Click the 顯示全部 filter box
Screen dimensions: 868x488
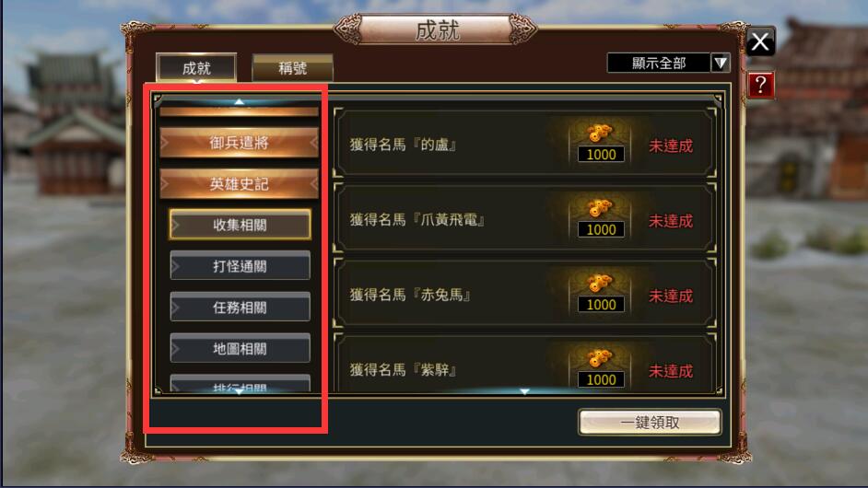[x=659, y=63]
